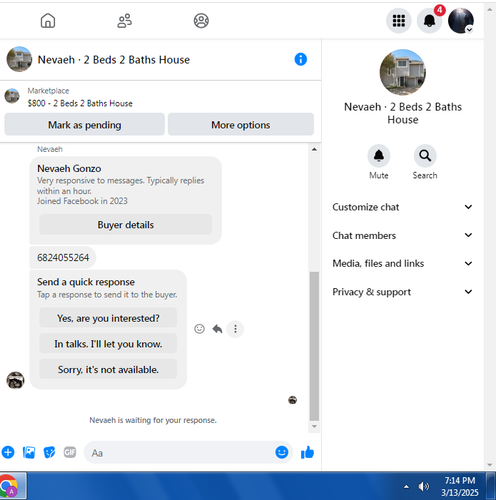The width and height of the screenshot is (496, 500).
Task: Click Nevaeh's house avatar in chat header
Action: [19, 59]
